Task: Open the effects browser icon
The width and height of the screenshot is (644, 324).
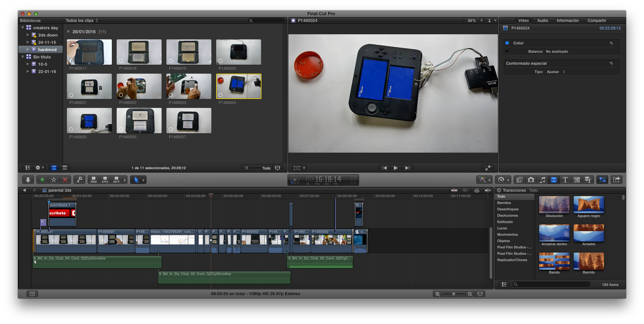Action: coord(519,180)
